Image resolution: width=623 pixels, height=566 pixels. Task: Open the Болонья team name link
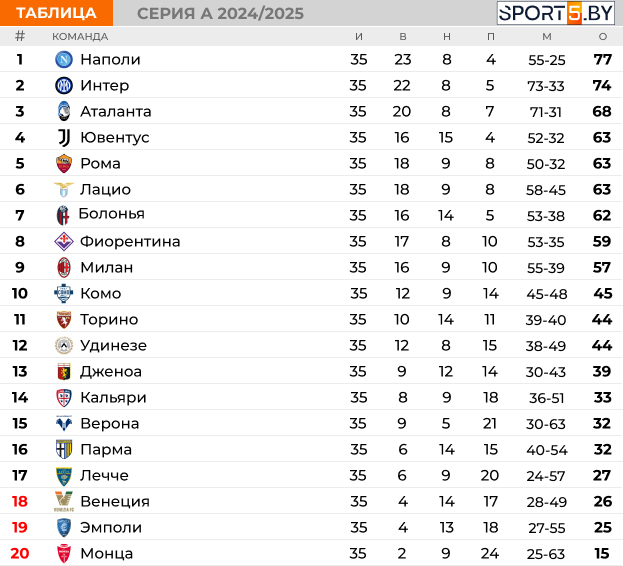point(112,214)
